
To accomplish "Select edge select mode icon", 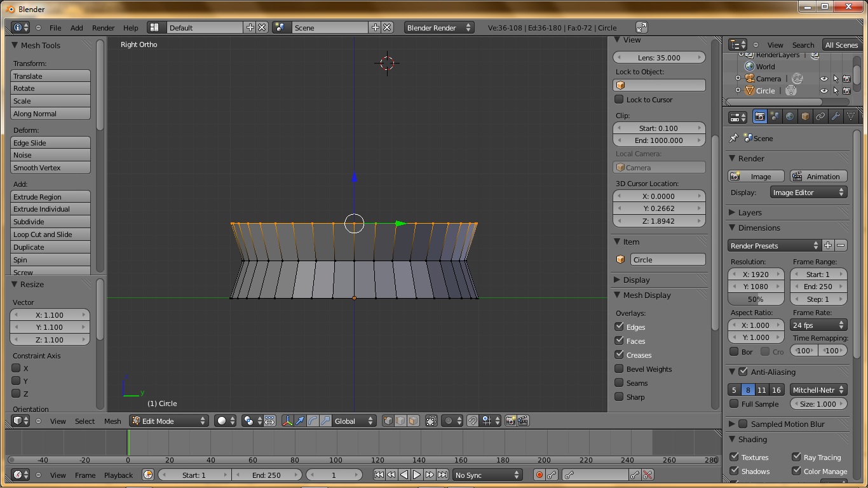I will coord(400,421).
